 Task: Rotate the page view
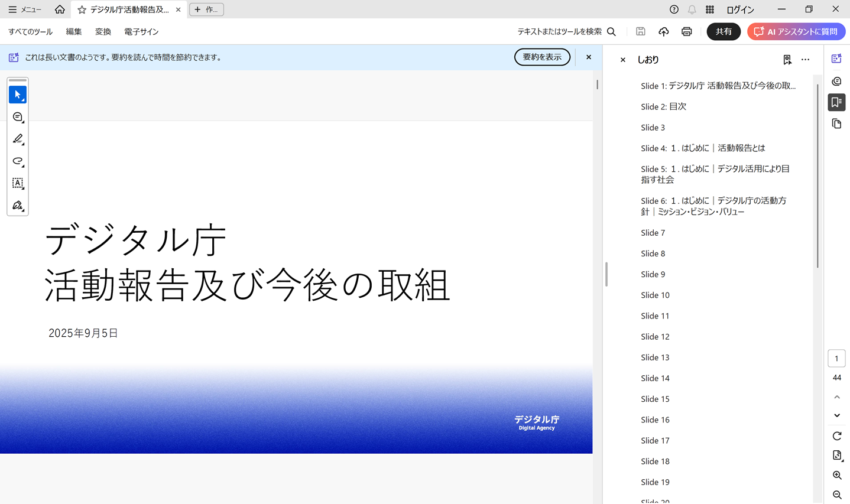click(836, 436)
